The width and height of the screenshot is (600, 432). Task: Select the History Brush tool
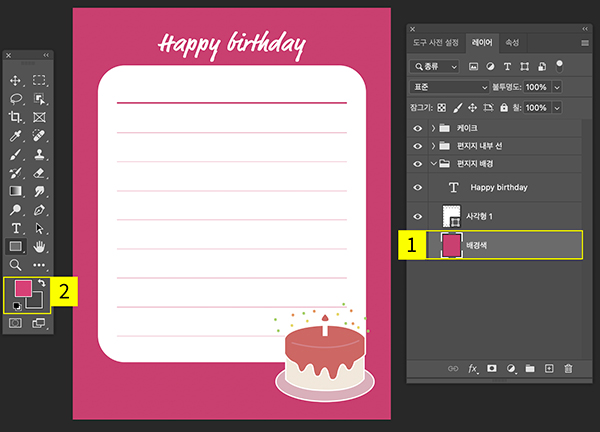[x=15, y=173]
